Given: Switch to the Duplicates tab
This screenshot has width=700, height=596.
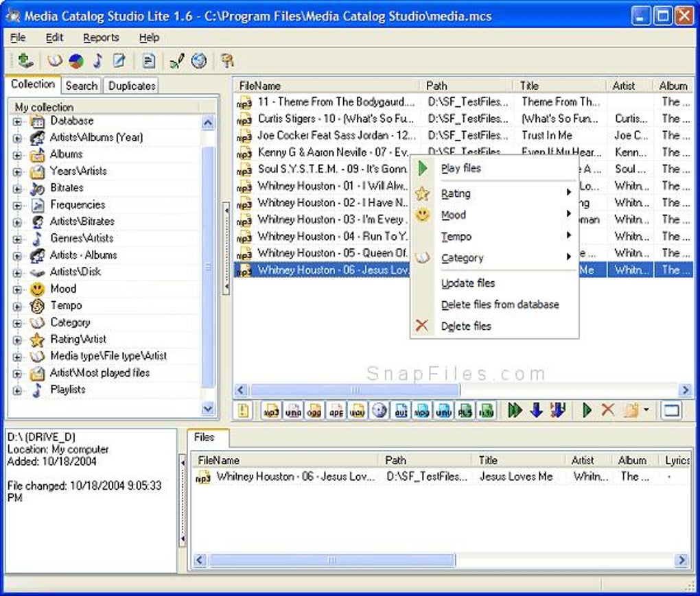Looking at the screenshot, I should 132,86.
